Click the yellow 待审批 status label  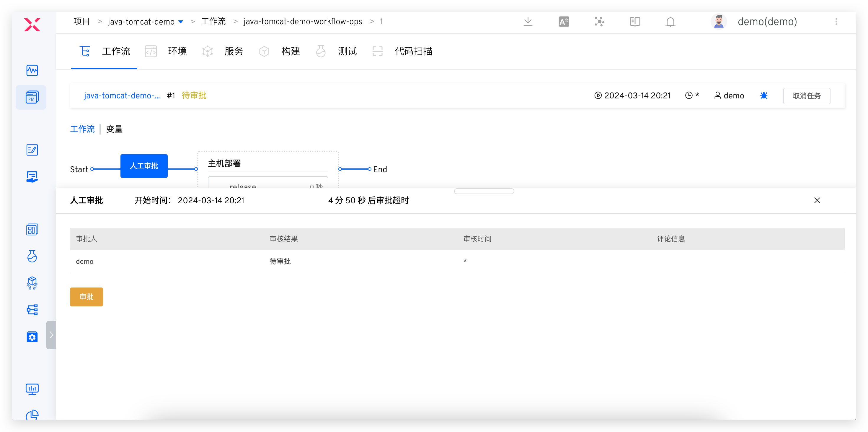pos(194,96)
